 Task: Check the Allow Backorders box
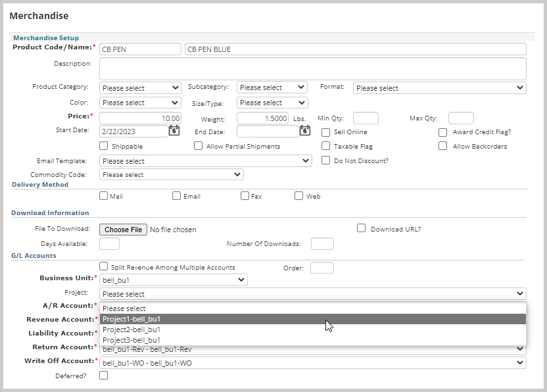click(x=442, y=145)
